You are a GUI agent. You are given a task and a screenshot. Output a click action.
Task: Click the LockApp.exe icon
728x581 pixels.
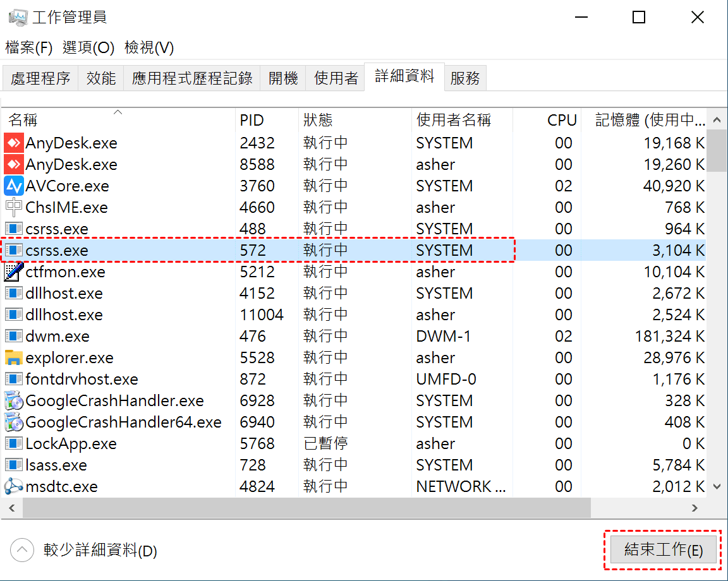(x=13, y=443)
